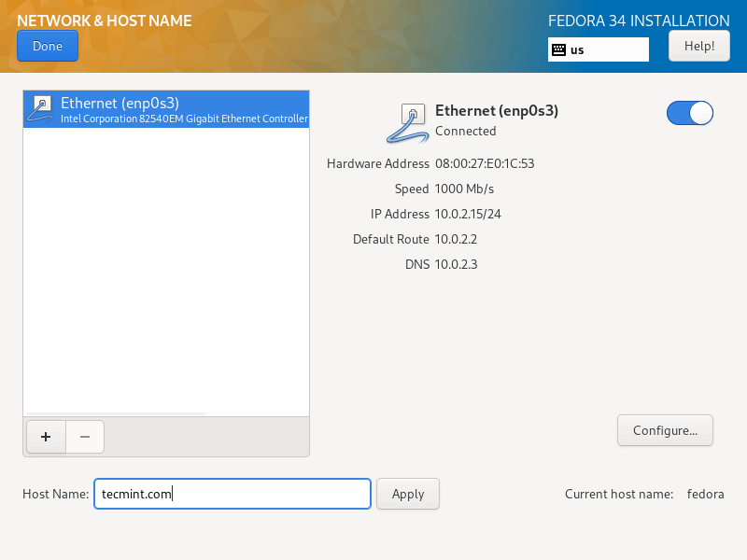Click the large Ethernet icon beside Connected
Screen dimensions: 747x560
(x=406, y=123)
